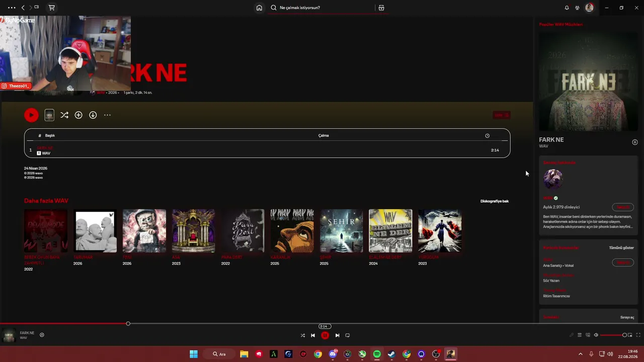644x362 pixels.
Task: Click the search box Ne çalmak istiyorsun?
Action: pos(322,8)
